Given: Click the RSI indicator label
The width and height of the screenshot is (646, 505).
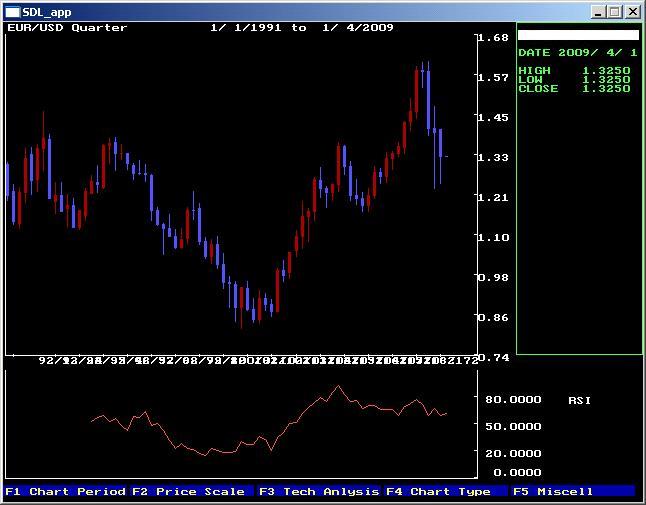Looking at the screenshot, I should tap(579, 400).
